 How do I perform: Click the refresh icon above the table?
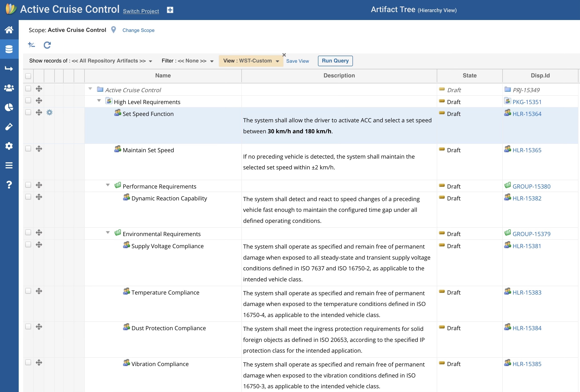click(47, 45)
